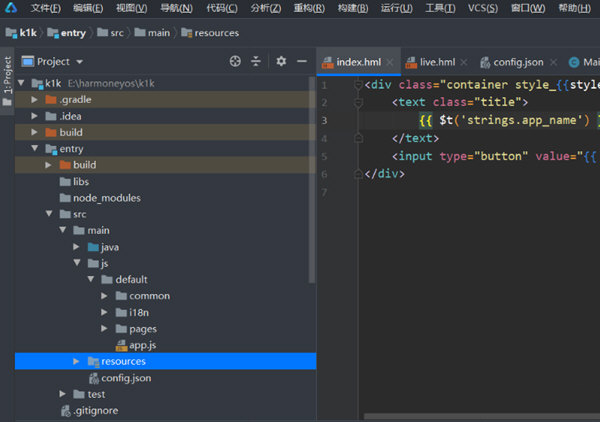The width and height of the screenshot is (600, 422).
Task: Toggle code fold on line 1 div
Action: coord(357,85)
